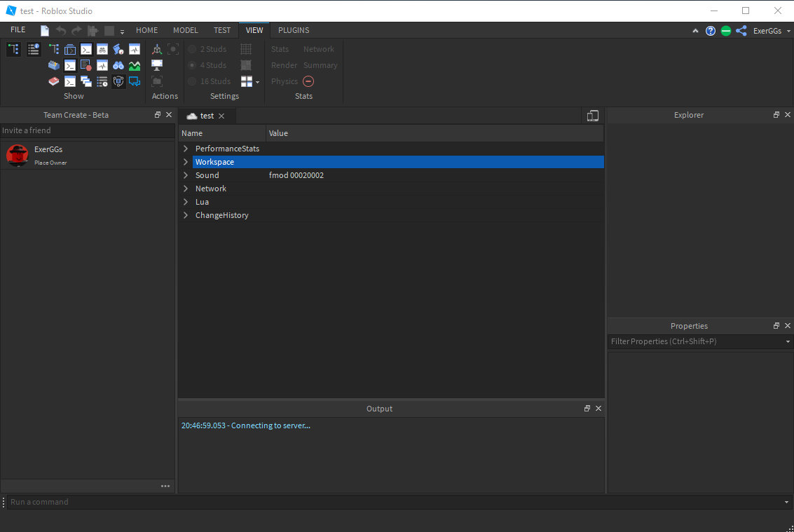Viewport: 794px width, 532px height.
Task: Click the Invite a friend field
Action: (x=87, y=130)
